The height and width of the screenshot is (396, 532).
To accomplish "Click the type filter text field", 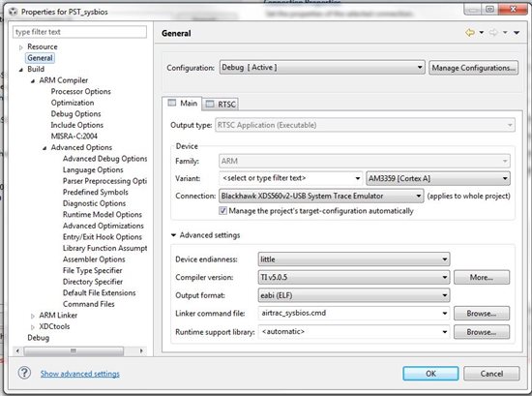I will 79,32.
